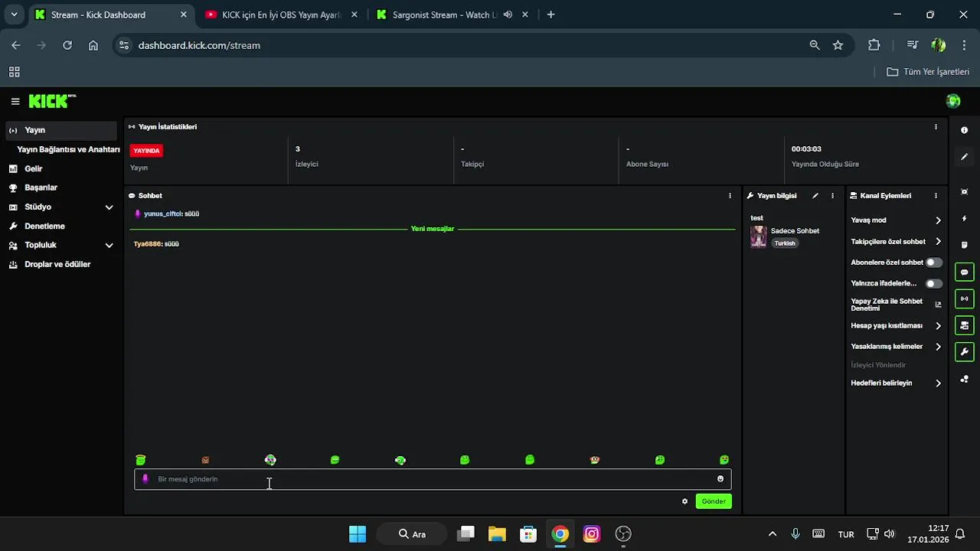Select Yayın in the sidebar
The image size is (980, 551).
pyautogui.click(x=61, y=130)
